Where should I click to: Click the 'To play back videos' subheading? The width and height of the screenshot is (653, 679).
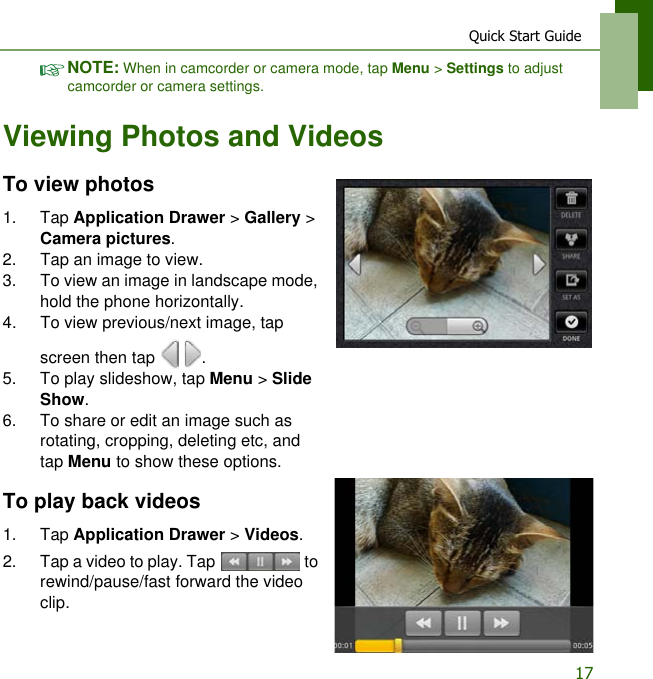(x=102, y=501)
